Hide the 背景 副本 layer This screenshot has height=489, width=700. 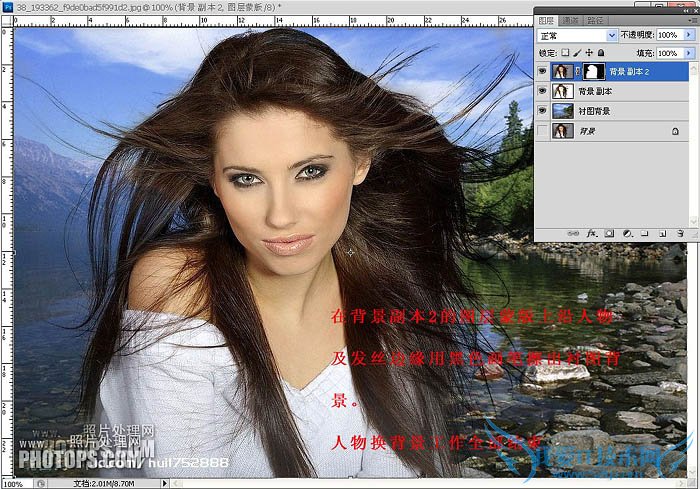[542, 91]
